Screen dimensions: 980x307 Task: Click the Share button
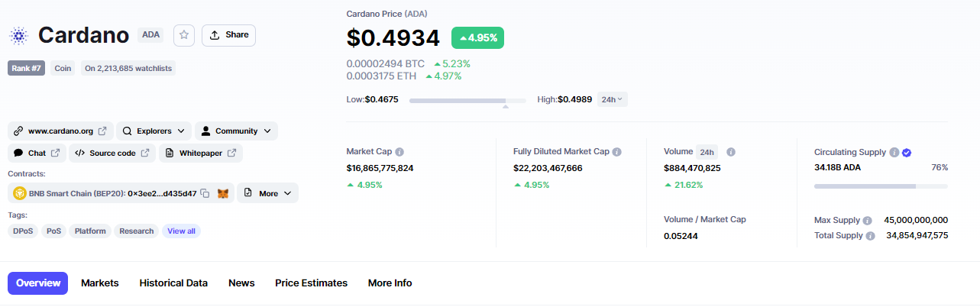(228, 35)
